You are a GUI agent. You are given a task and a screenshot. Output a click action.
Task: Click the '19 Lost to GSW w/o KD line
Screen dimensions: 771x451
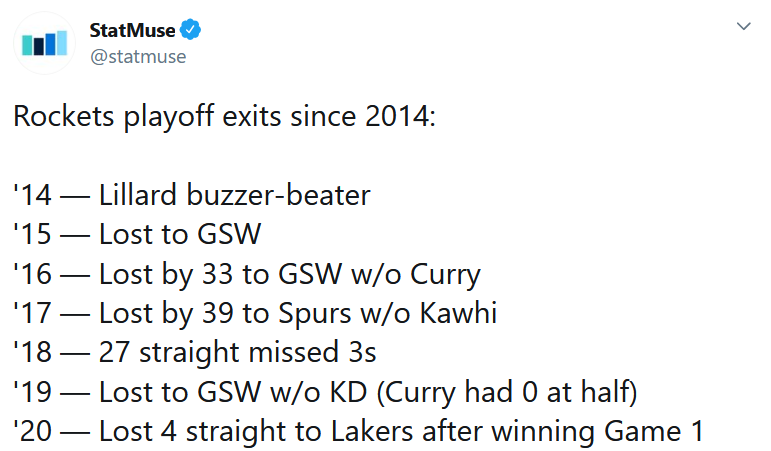(x=326, y=392)
